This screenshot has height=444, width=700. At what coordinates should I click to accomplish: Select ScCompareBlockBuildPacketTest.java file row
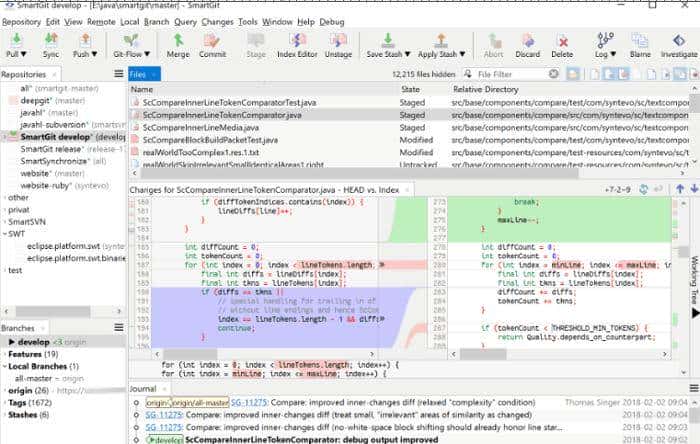pyautogui.click(x=409, y=140)
